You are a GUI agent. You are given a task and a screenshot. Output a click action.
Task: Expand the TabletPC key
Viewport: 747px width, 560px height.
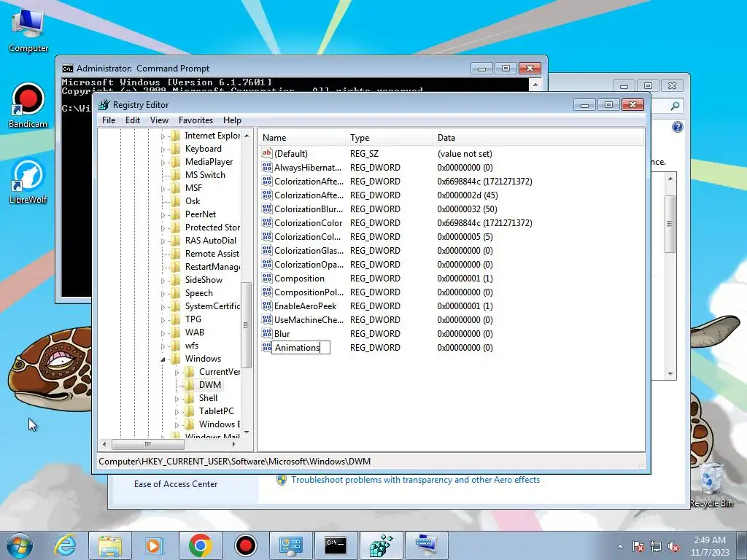point(177,411)
